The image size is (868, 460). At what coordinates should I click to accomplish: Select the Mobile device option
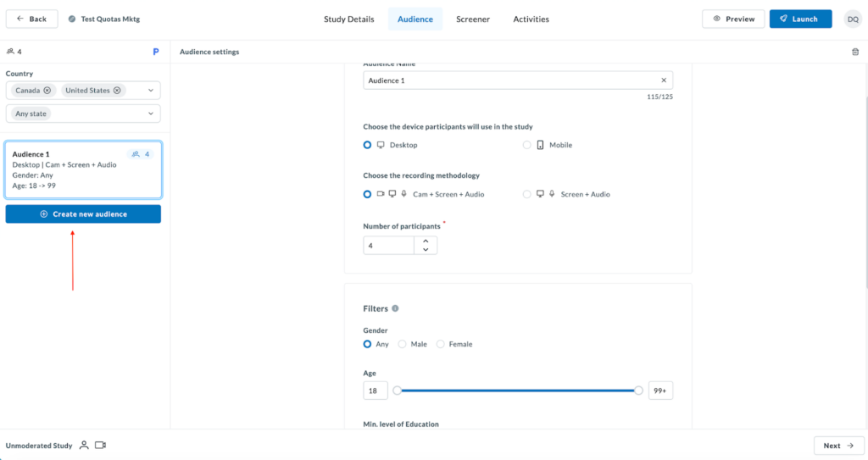click(527, 145)
